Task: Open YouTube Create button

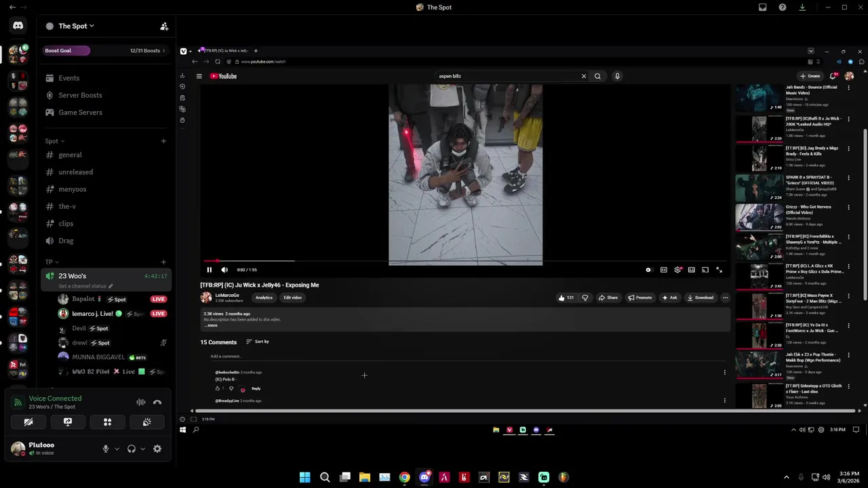Action: pos(810,76)
